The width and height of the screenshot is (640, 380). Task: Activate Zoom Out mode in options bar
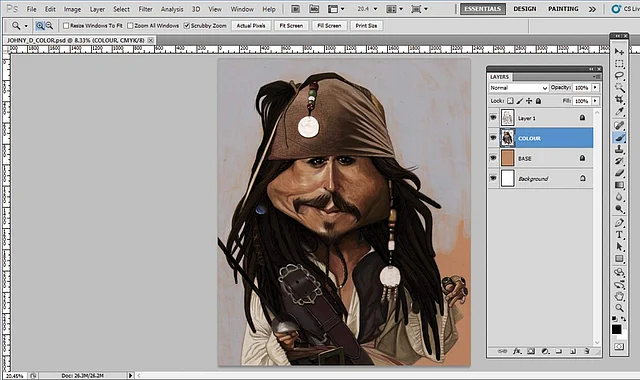click(x=49, y=26)
